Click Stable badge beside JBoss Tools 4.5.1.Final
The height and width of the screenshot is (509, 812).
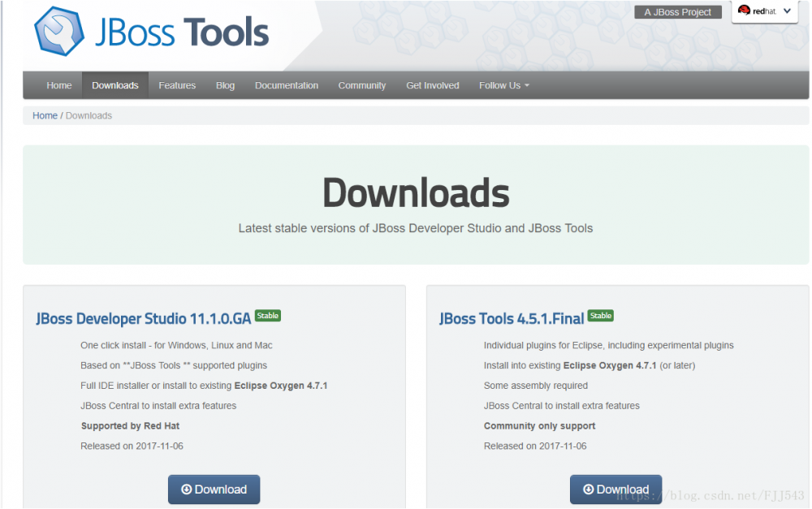pyautogui.click(x=601, y=315)
